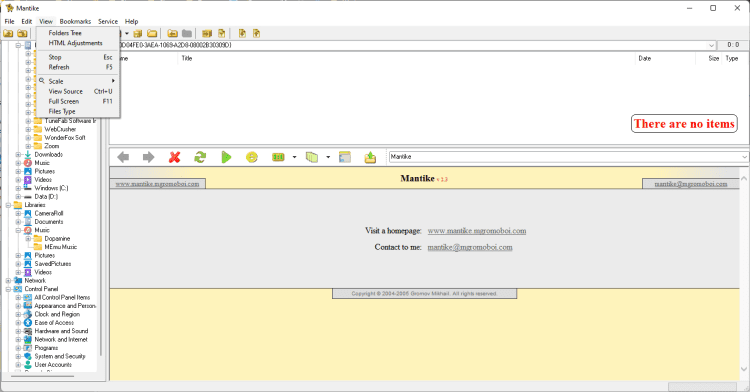Click the Title column header
Viewport: 750px width, 392px height.
tap(407, 58)
